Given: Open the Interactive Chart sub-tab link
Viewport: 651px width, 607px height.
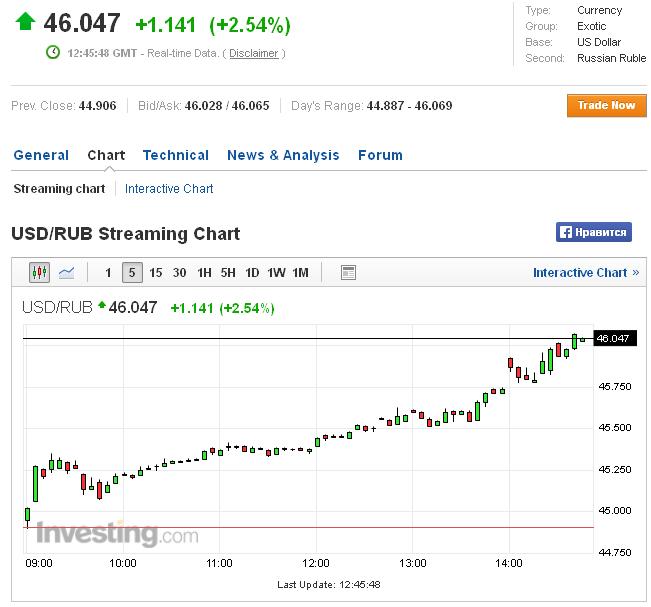Looking at the screenshot, I should pyautogui.click(x=169, y=189).
